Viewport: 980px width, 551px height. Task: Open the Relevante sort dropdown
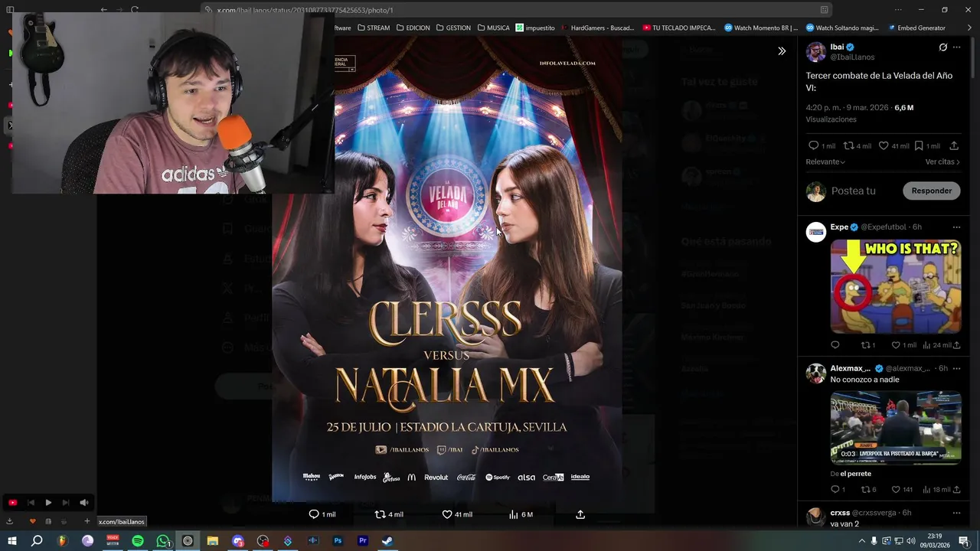point(825,162)
